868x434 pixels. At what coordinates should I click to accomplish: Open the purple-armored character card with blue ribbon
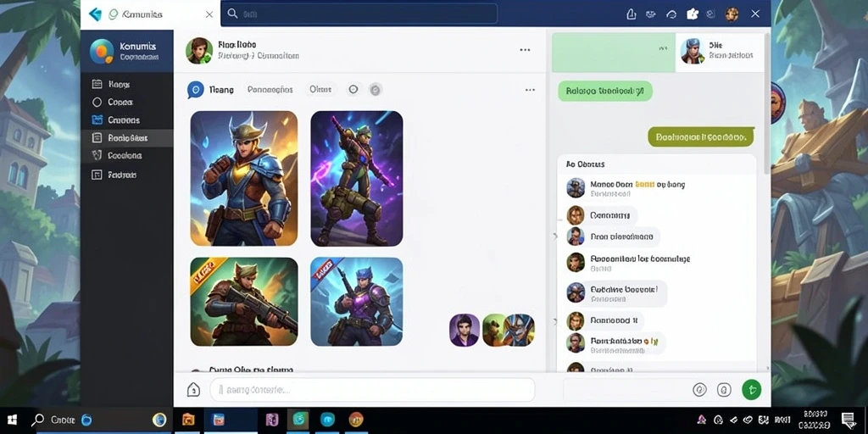357,302
